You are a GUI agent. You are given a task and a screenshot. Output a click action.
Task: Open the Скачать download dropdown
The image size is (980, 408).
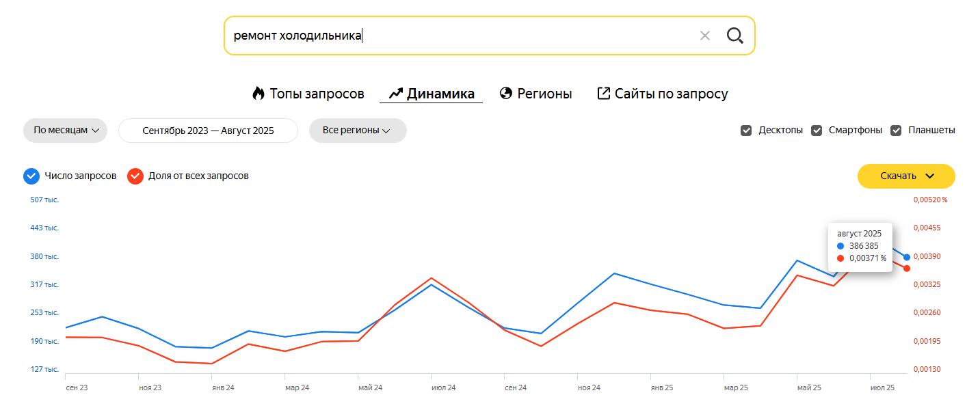point(906,176)
